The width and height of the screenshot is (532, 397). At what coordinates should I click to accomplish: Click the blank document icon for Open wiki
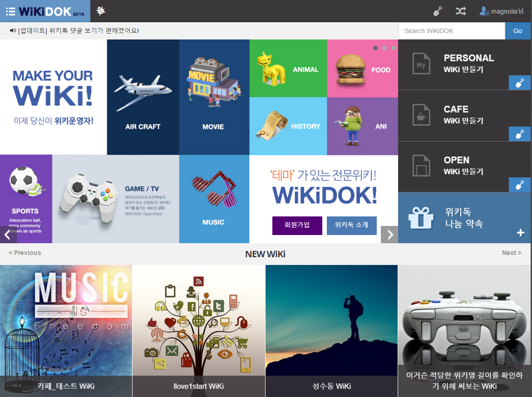[x=421, y=166]
